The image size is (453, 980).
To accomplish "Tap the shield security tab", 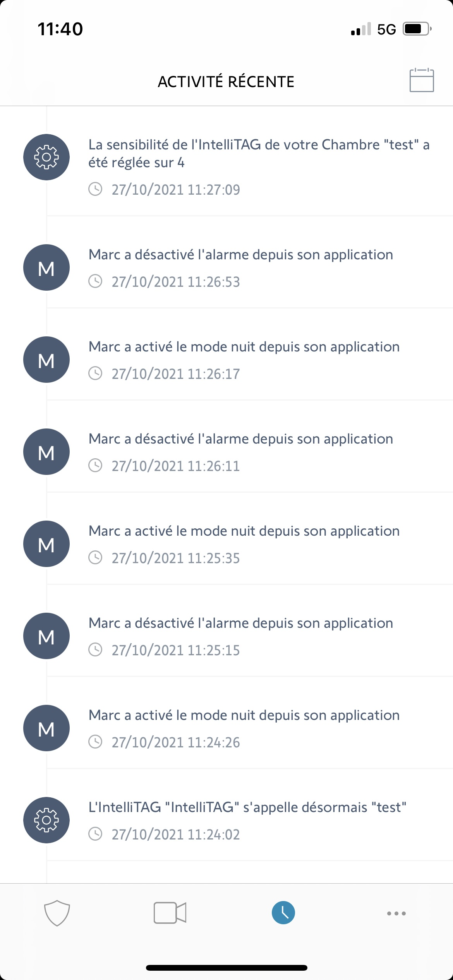I will click(x=57, y=913).
